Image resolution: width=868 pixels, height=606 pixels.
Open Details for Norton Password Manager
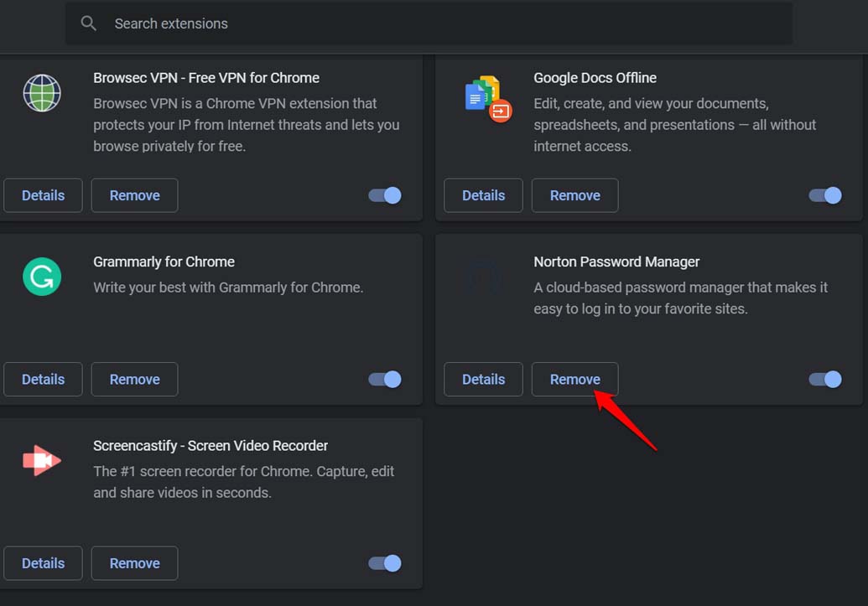tap(483, 379)
